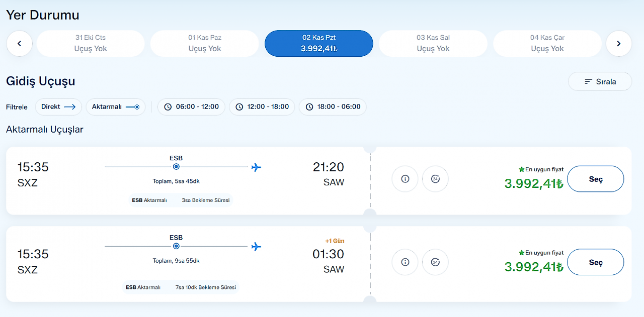The height and width of the screenshot is (317, 644).
Task: Advance dates with right arrow button
Action: pos(618,44)
